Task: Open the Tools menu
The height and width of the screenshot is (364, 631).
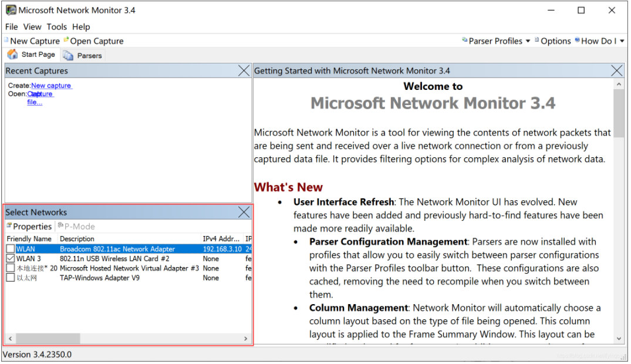Action: click(x=57, y=27)
